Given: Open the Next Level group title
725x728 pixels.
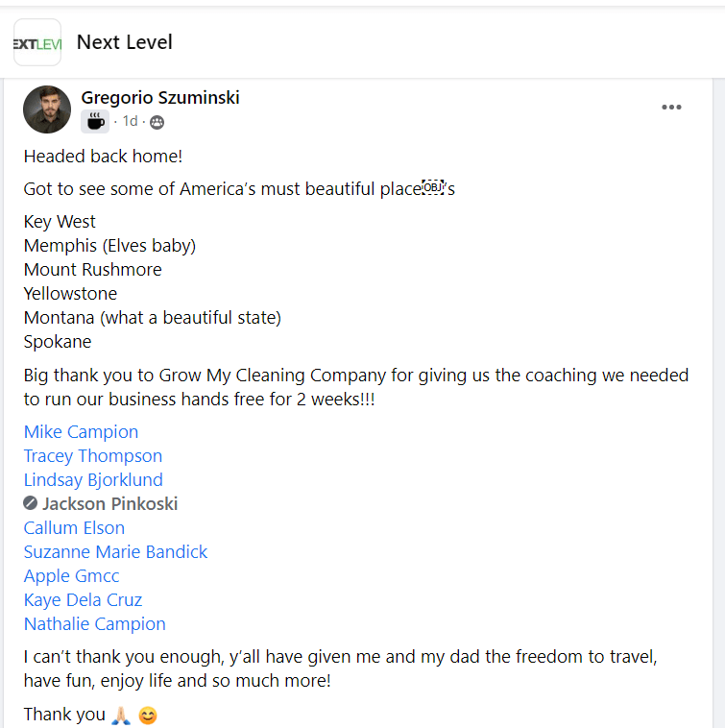Looking at the screenshot, I should (x=125, y=42).
